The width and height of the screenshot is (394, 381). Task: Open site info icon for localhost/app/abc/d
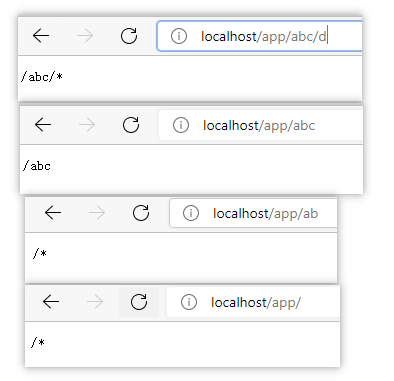click(x=179, y=36)
